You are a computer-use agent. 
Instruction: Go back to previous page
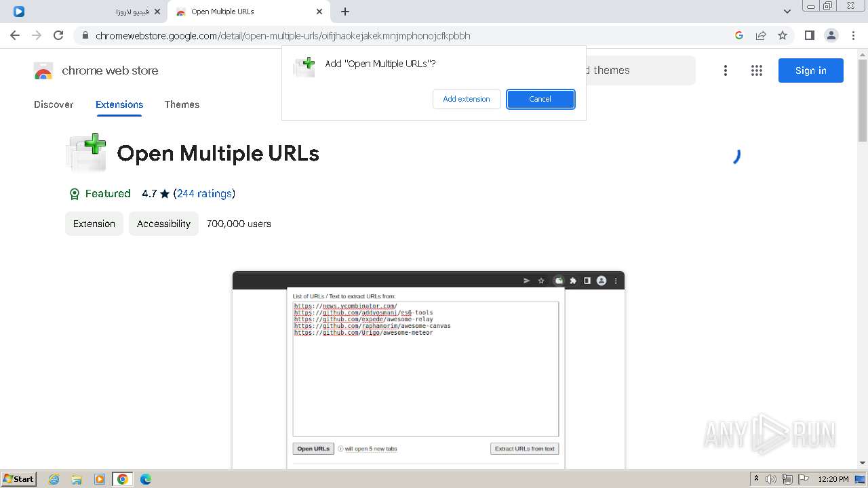coord(15,35)
